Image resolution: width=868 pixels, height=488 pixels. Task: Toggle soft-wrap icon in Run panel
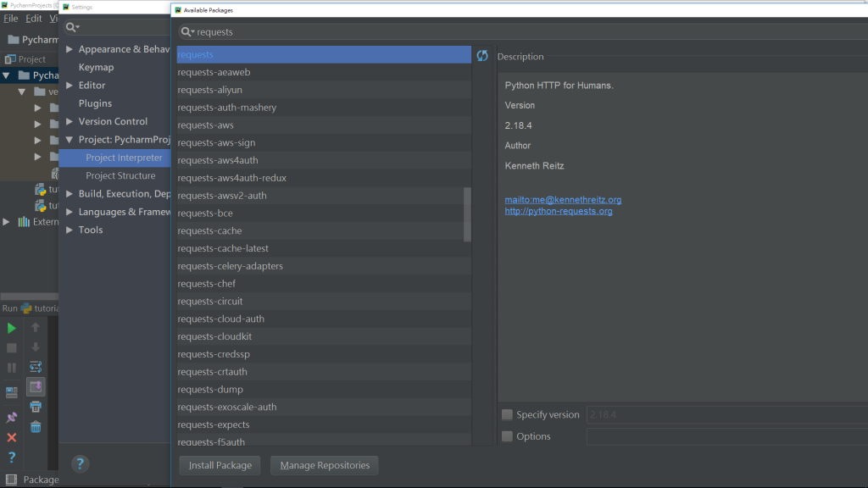36,367
